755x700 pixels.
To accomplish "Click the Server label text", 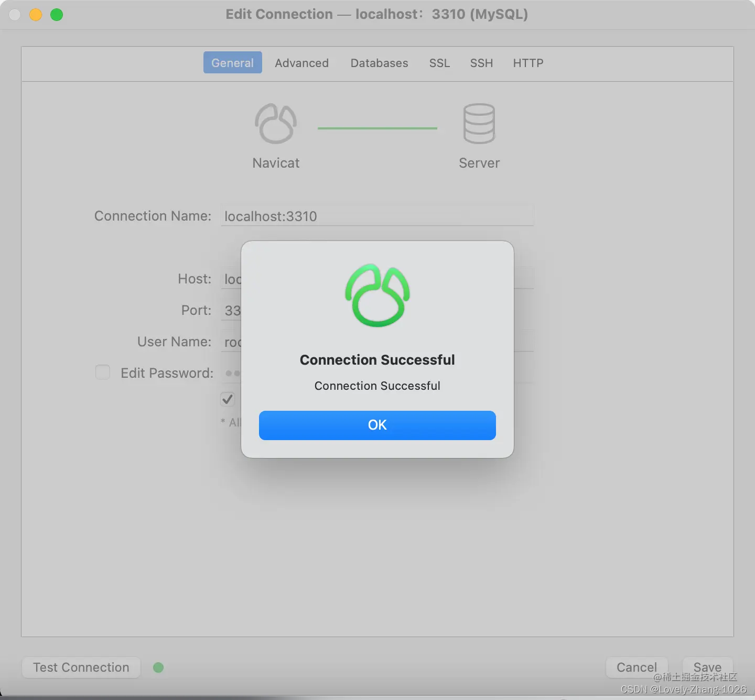I will point(479,163).
